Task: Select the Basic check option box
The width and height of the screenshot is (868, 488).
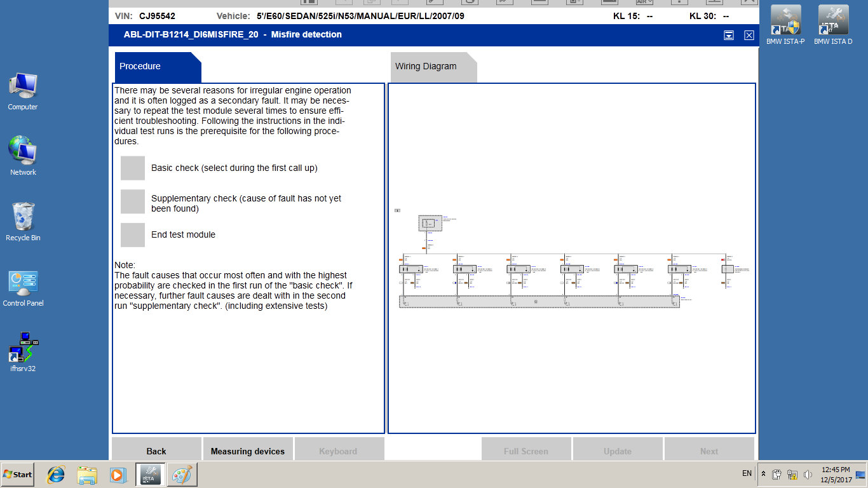Action: pyautogui.click(x=133, y=168)
